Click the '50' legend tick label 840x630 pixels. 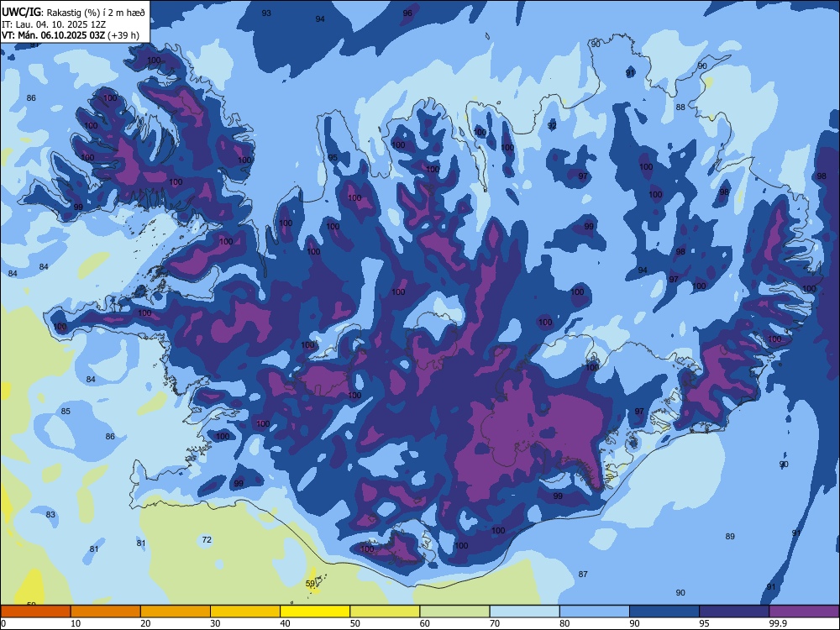354,623
